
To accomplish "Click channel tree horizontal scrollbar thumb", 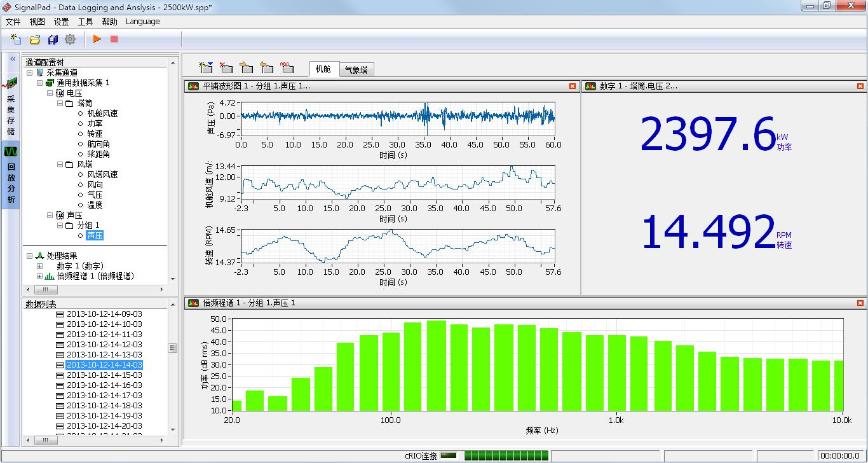I will click(46, 289).
